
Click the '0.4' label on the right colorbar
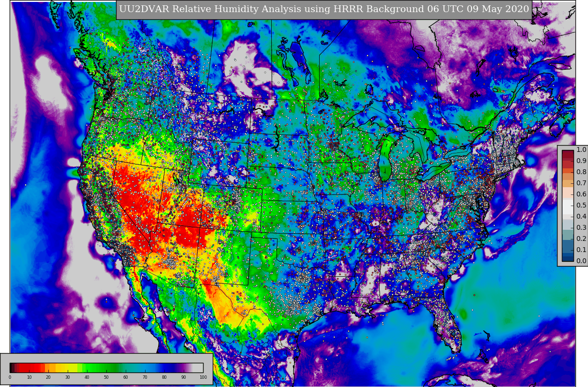[581, 216]
